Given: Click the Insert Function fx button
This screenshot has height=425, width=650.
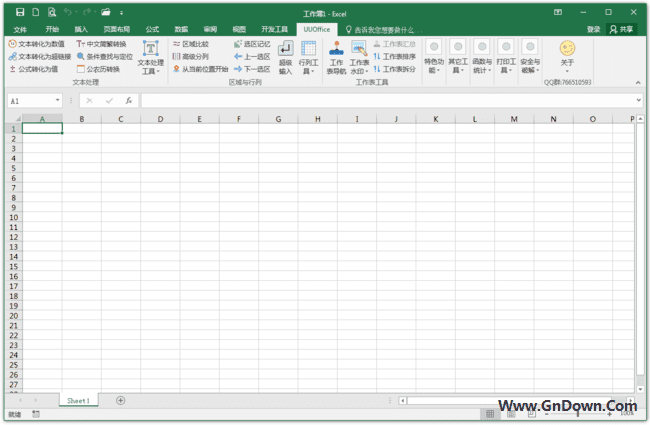Looking at the screenshot, I should pos(129,100).
